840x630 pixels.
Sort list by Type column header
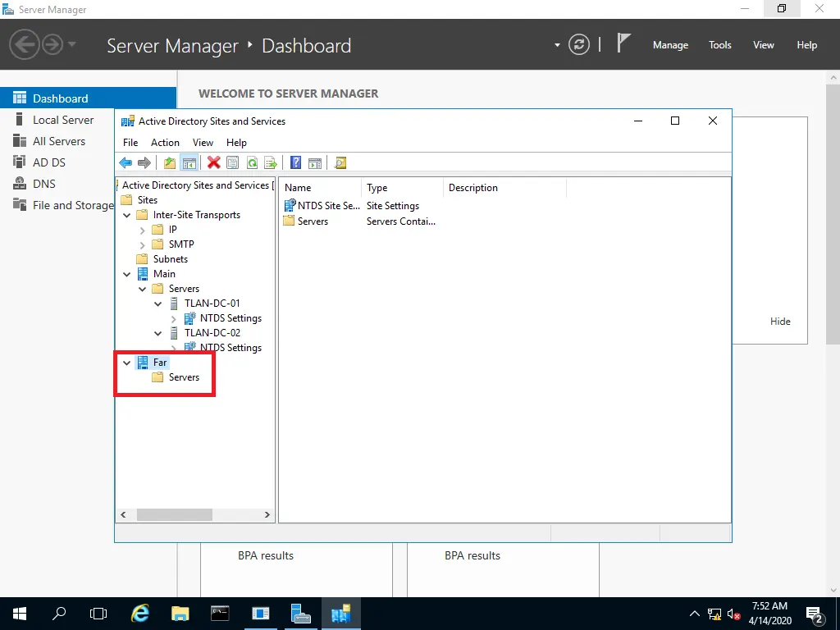(x=402, y=188)
